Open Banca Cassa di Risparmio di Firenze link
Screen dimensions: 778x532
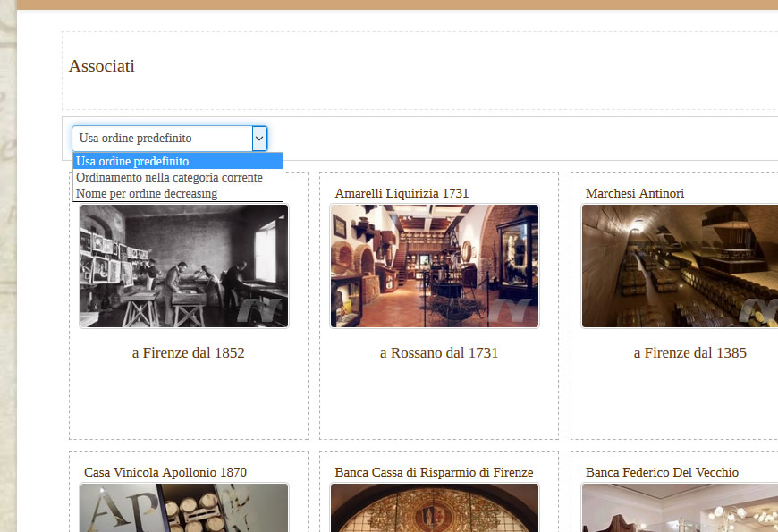(x=434, y=472)
